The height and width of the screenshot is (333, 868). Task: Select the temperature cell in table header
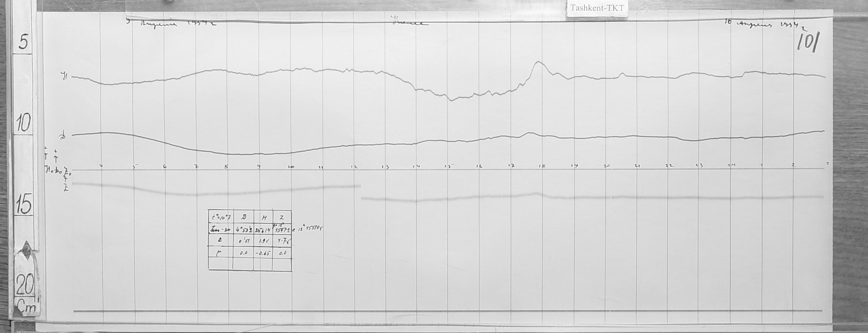(x=220, y=218)
